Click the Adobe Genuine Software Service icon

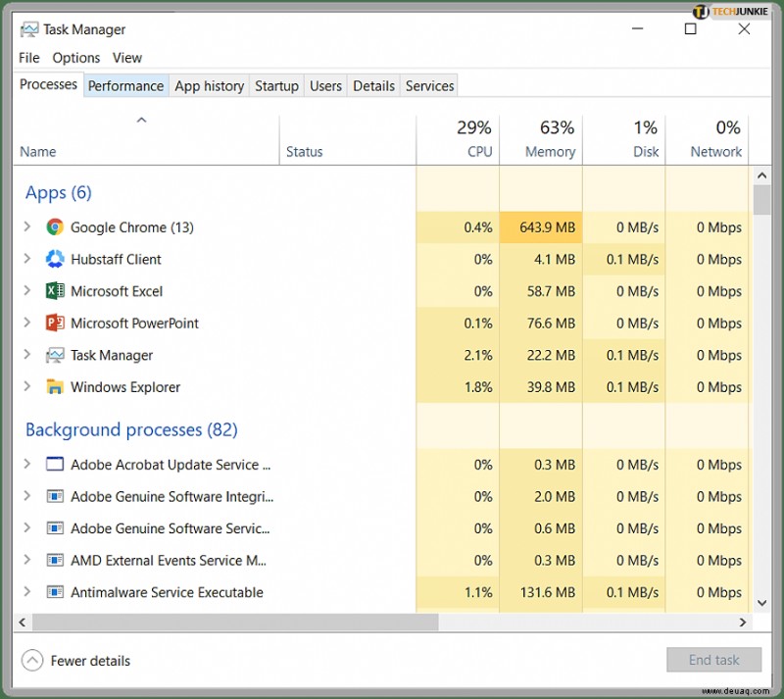point(55,528)
